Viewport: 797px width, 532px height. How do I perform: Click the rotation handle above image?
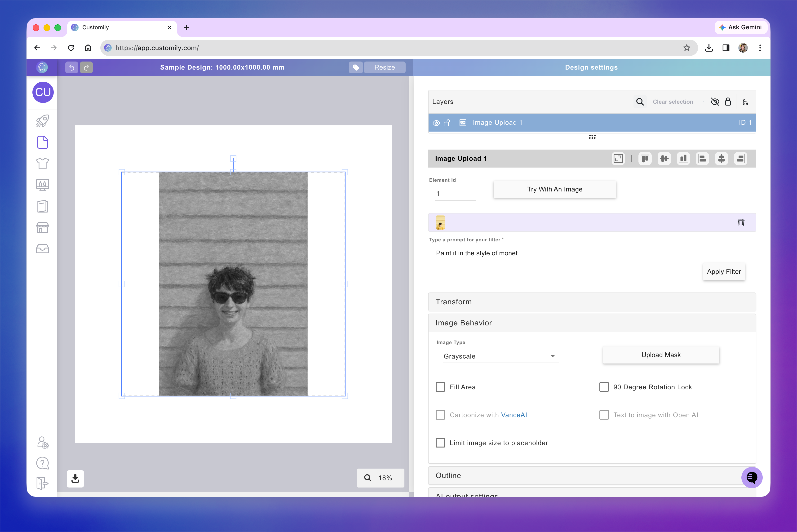pyautogui.click(x=233, y=159)
